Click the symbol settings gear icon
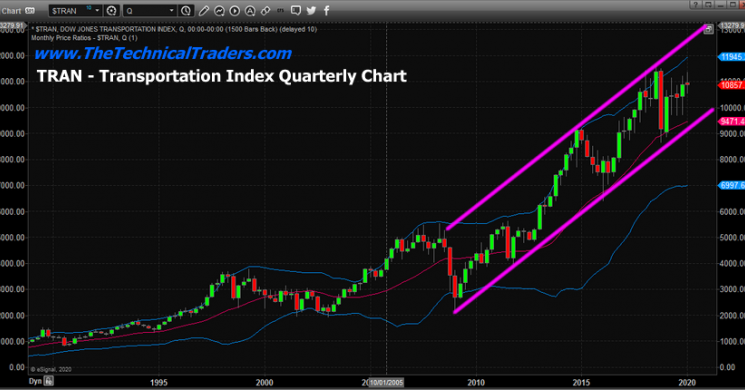 [x=111, y=10]
